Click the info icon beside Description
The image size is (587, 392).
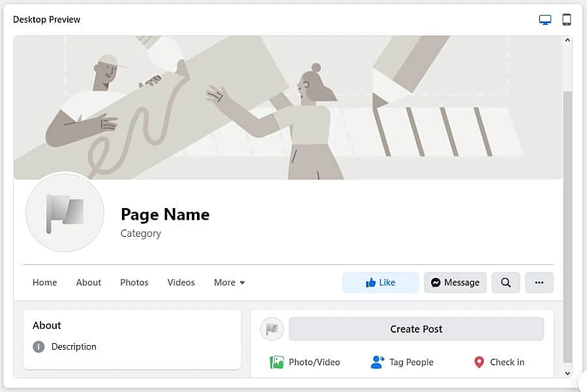[x=38, y=347]
